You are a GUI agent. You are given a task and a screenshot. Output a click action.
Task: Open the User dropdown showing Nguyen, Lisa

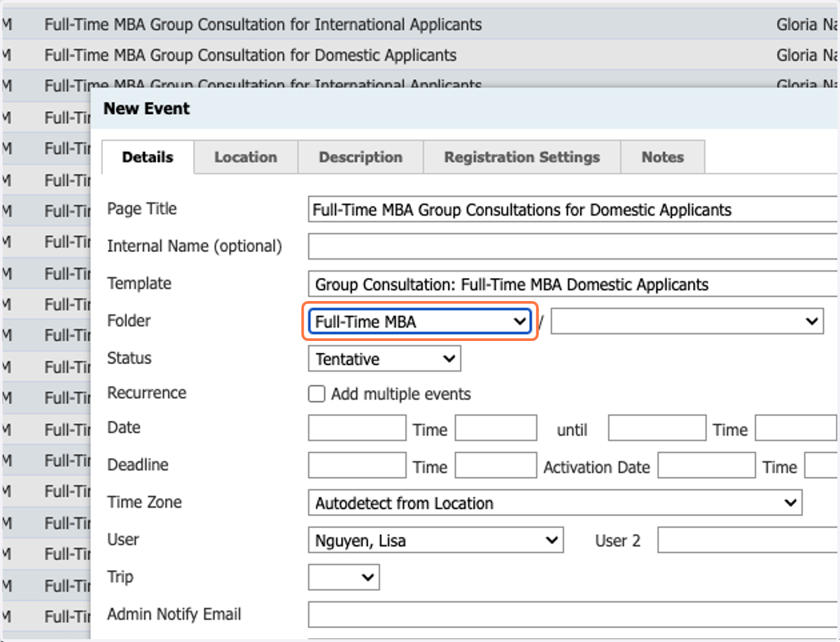click(x=435, y=540)
